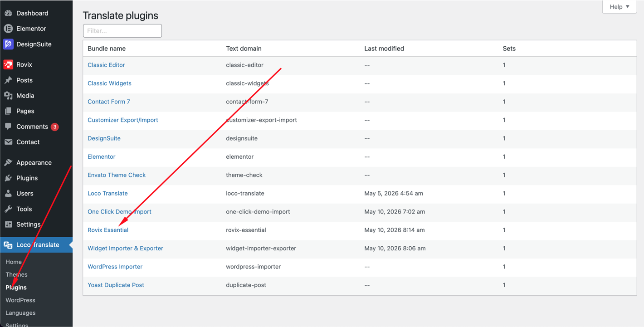
Task: Click the Loco Translate menu icon
Action: (x=8, y=245)
